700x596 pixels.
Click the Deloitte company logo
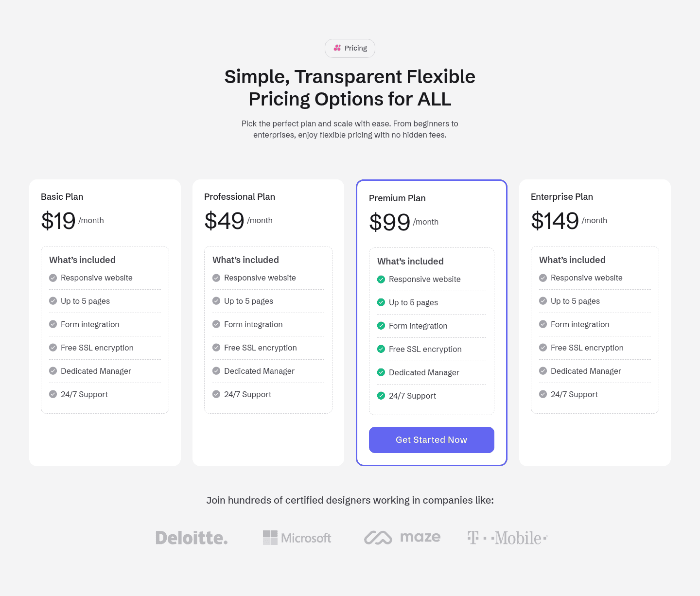[192, 538]
